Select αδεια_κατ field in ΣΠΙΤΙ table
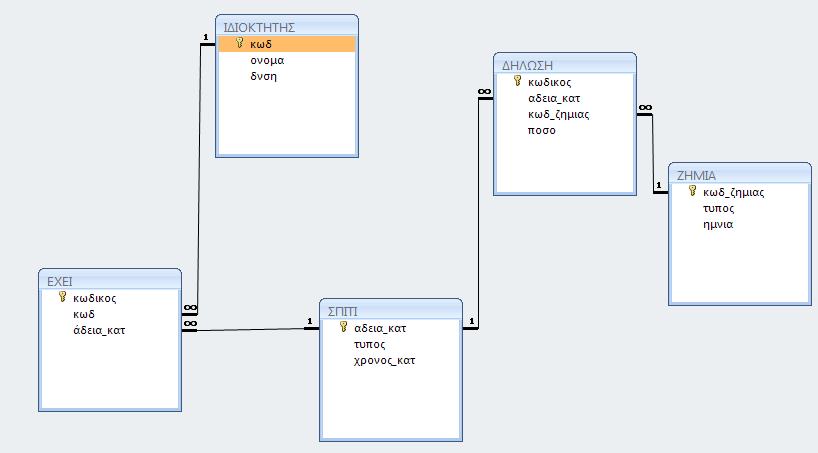 (391, 328)
